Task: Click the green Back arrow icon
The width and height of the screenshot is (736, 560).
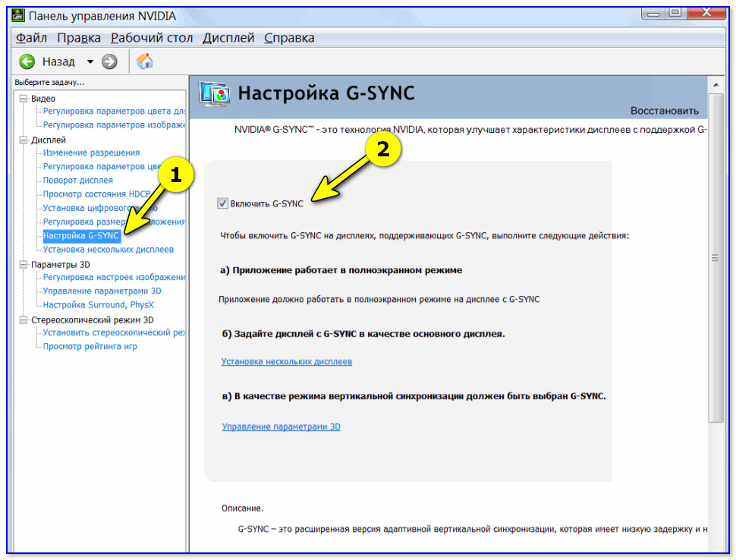Action: coord(27,61)
